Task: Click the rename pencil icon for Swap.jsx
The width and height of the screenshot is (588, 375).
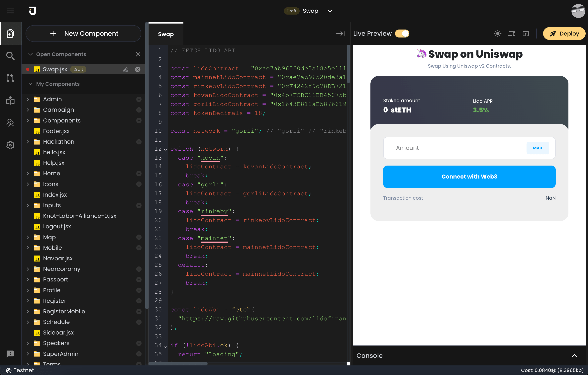Action: (126, 70)
